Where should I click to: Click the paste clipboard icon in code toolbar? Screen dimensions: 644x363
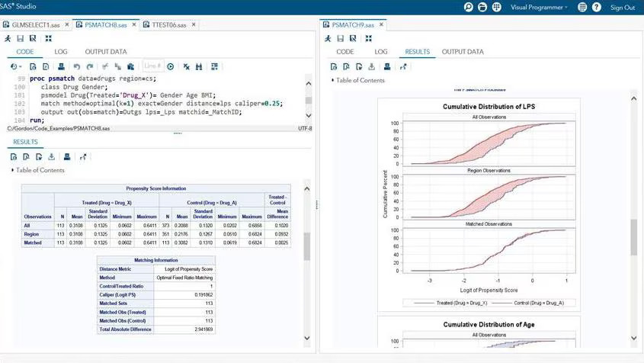click(130, 66)
